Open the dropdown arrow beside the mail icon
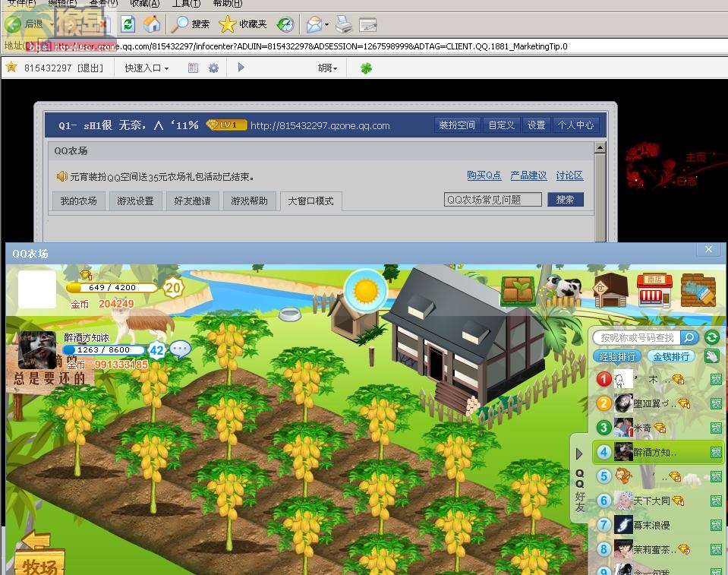728x575 pixels. (327, 24)
